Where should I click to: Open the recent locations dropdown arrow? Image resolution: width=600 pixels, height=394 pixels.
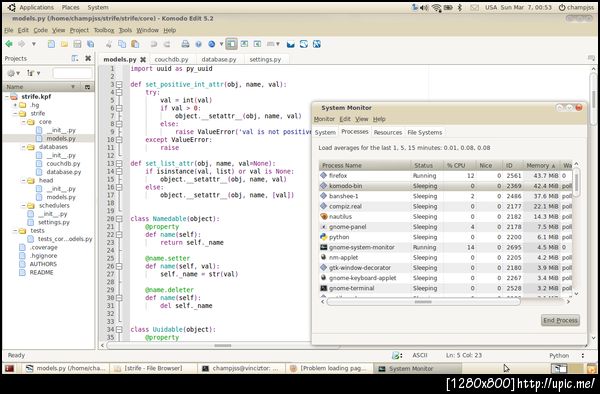point(34,44)
